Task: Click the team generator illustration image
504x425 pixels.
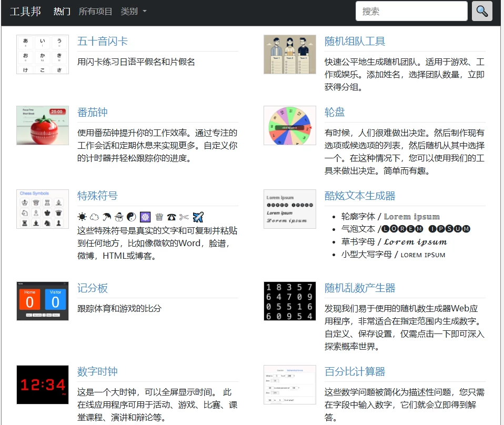Action: tap(289, 54)
